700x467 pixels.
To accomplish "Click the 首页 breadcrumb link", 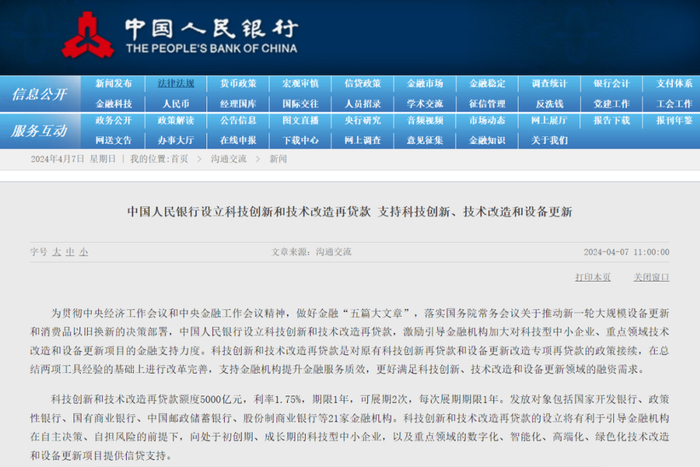I will coord(180,159).
